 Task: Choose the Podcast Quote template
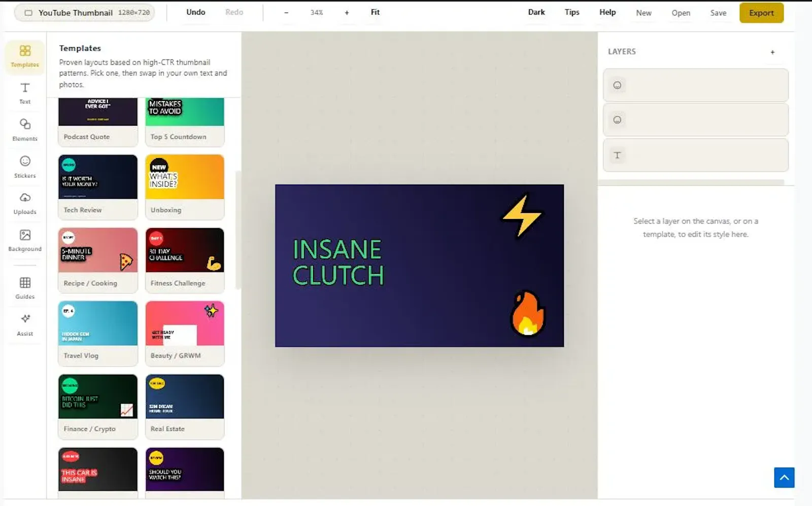(x=98, y=122)
